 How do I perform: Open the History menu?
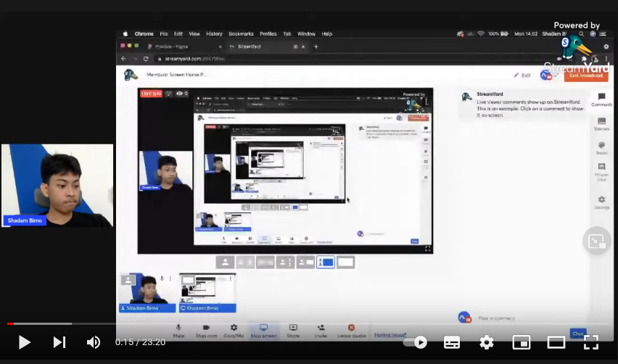click(x=214, y=34)
